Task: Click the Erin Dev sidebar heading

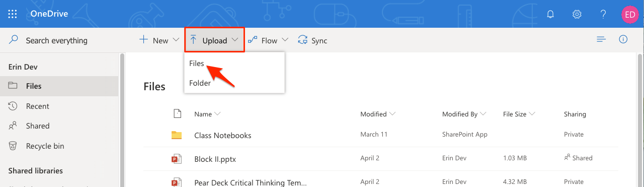Action: point(23,67)
